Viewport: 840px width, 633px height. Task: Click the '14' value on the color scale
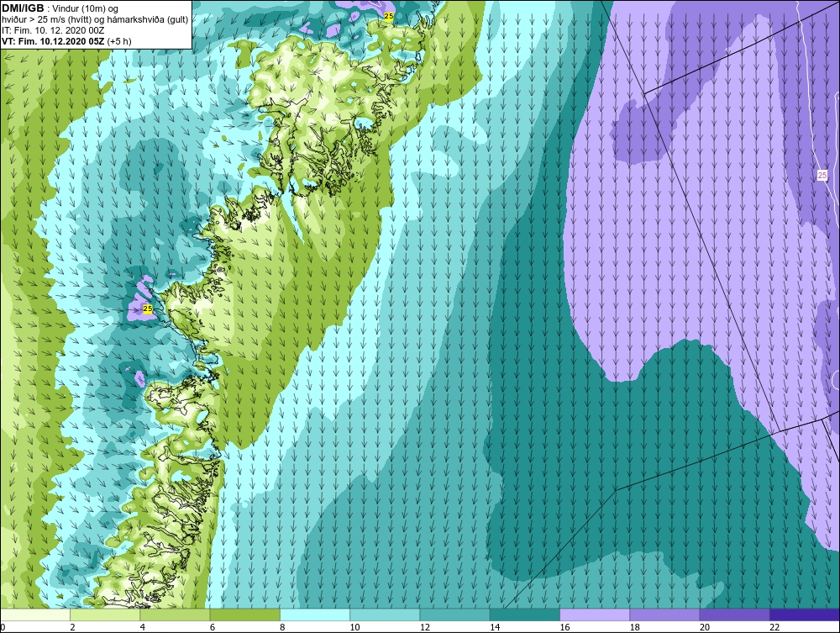tap(495, 628)
